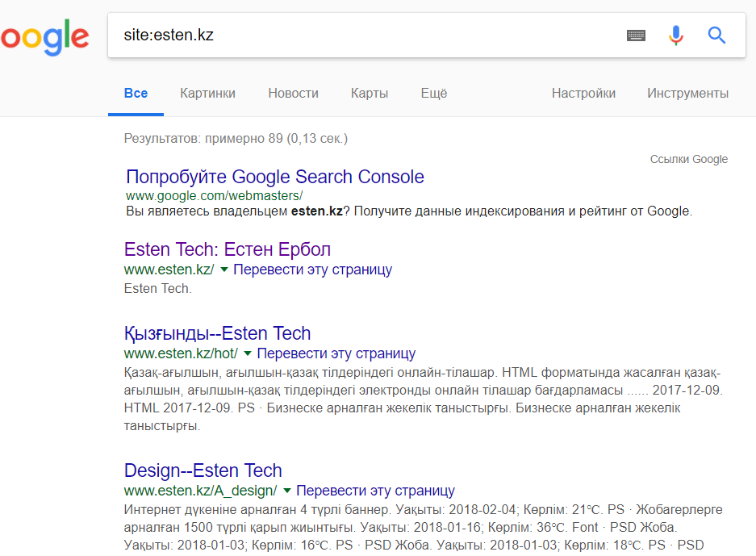Open the Esten Tech: Естен Ербол result
The height and width of the screenshot is (556, 756).
tap(227, 249)
